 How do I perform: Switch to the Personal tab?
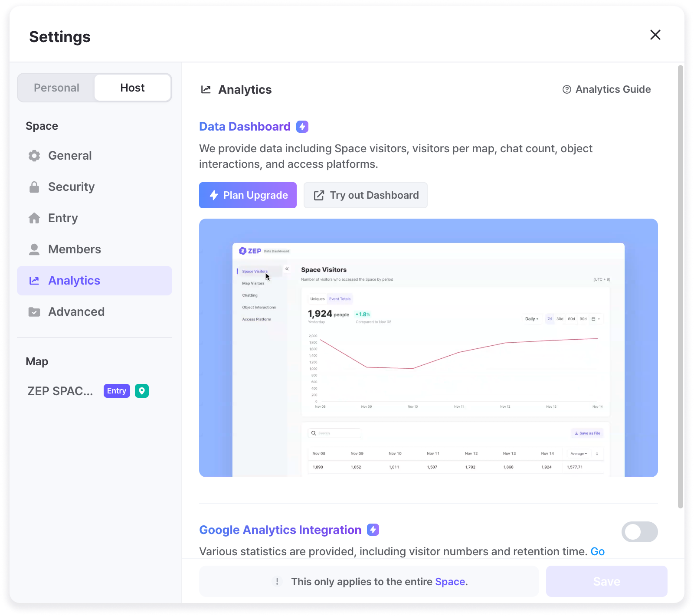56,88
